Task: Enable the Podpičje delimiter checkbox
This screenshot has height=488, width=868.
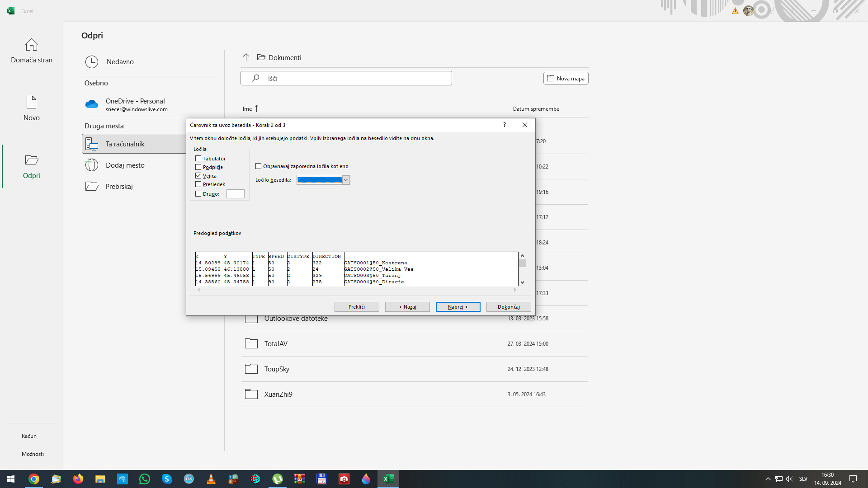Action: [198, 167]
